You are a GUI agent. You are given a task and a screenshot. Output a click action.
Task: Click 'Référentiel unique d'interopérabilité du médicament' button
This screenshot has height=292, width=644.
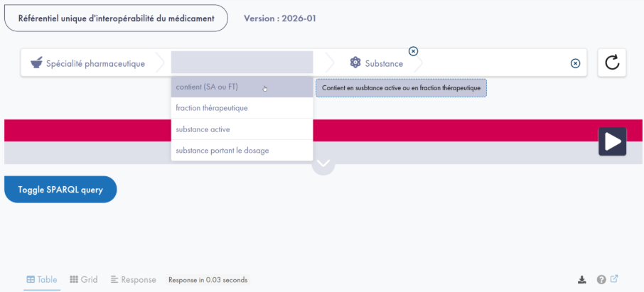point(116,18)
